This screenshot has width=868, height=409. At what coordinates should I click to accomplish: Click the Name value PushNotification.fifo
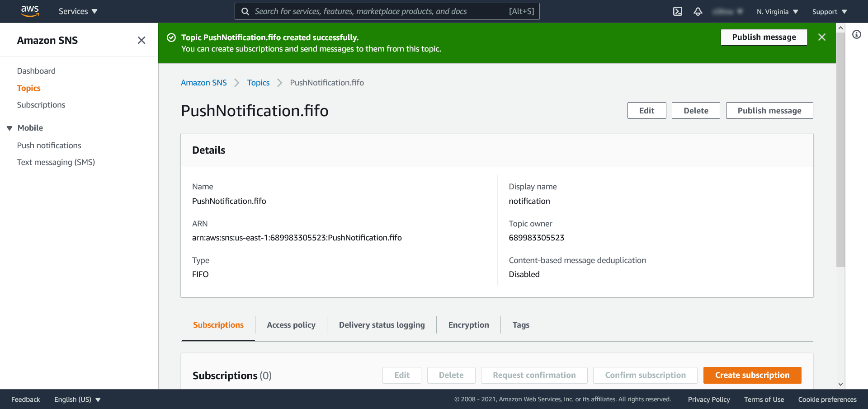tap(229, 201)
